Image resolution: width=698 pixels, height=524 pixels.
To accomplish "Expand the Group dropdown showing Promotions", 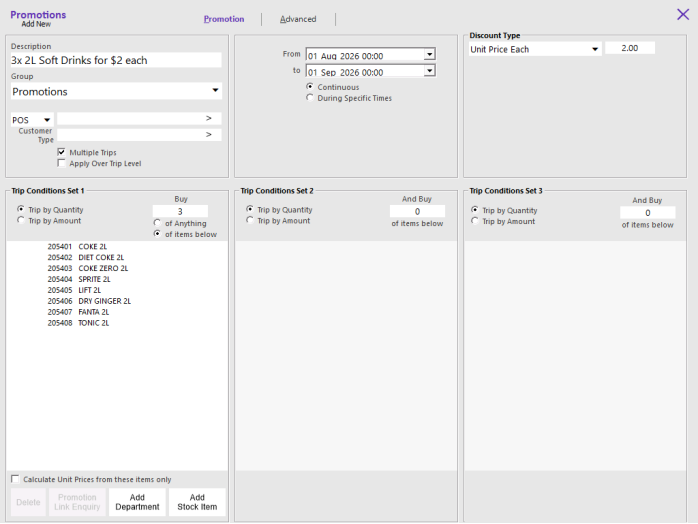I will (215, 90).
